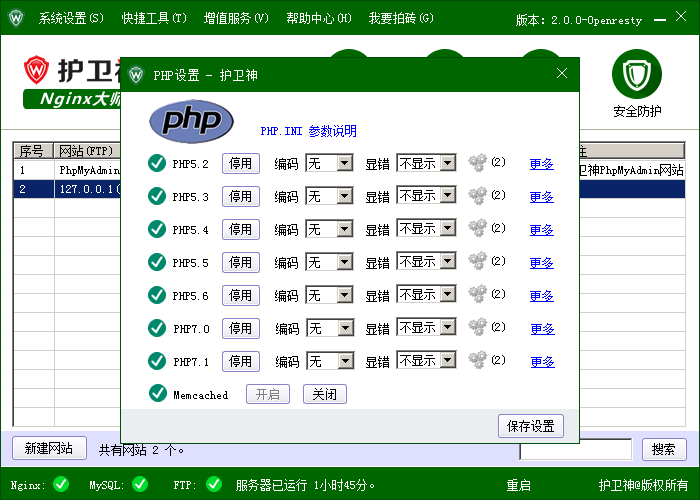Click the Memcached 开启 button
The height and width of the screenshot is (500, 700).
click(268, 394)
